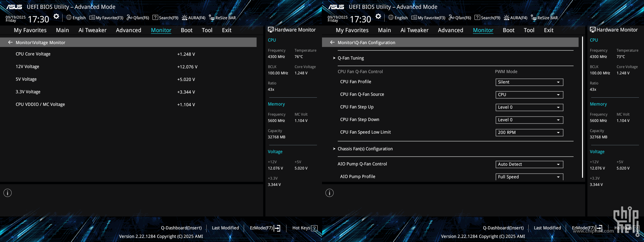Select CPU Fan Q-Fan Control PWM Mode row
644x242 pixels.
click(450, 72)
